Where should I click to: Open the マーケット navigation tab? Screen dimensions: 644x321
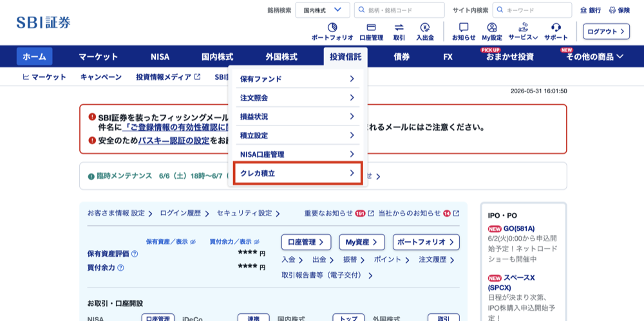point(99,57)
